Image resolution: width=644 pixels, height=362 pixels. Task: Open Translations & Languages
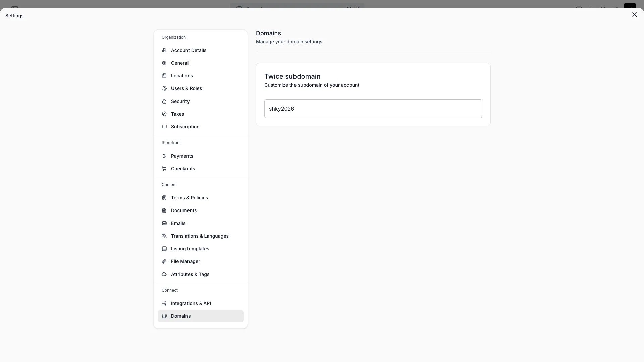[201, 236]
